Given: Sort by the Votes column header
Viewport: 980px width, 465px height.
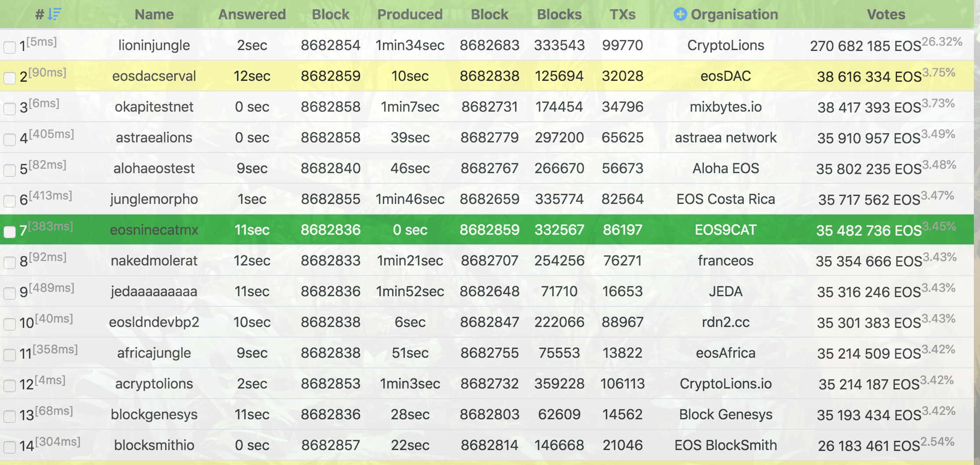Looking at the screenshot, I should (x=886, y=15).
